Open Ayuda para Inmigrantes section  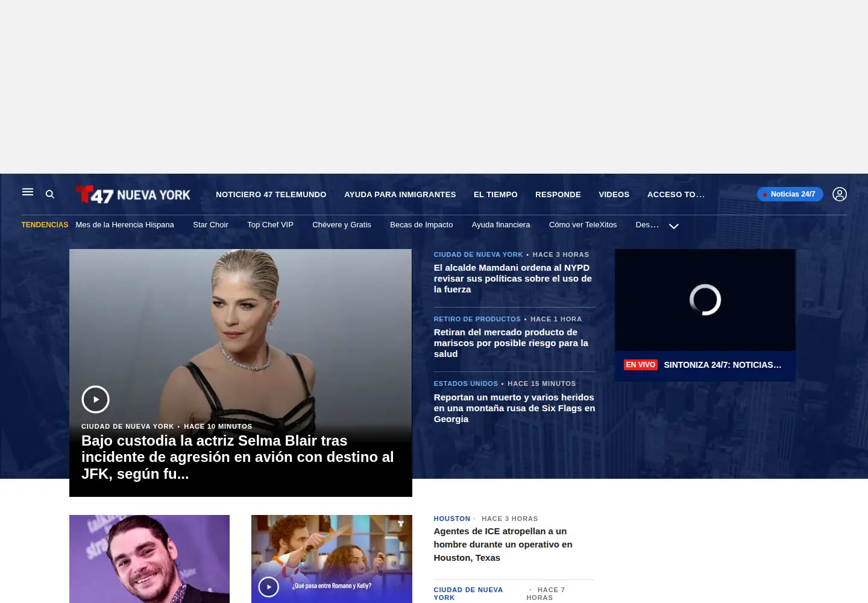[400, 194]
